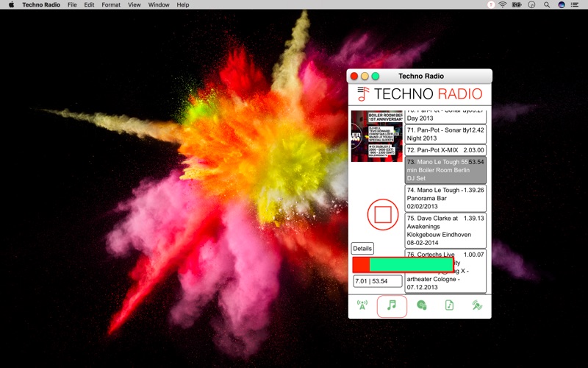Open Siri from the menu bar
The width and height of the screenshot is (588, 368).
(562, 5)
